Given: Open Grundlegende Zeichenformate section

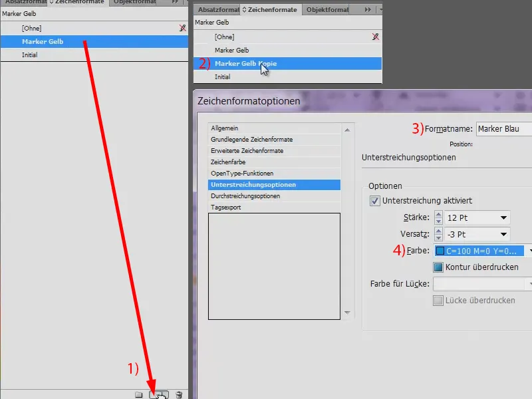Looking at the screenshot, I should pyautogui.click(x=274, y=140).
